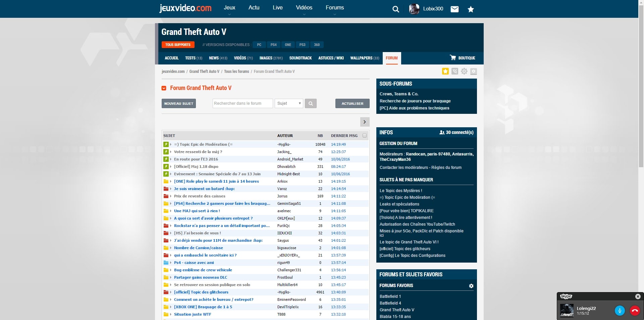Go to next page of topics arrow
Screen dimensions: 644x320
365,122
